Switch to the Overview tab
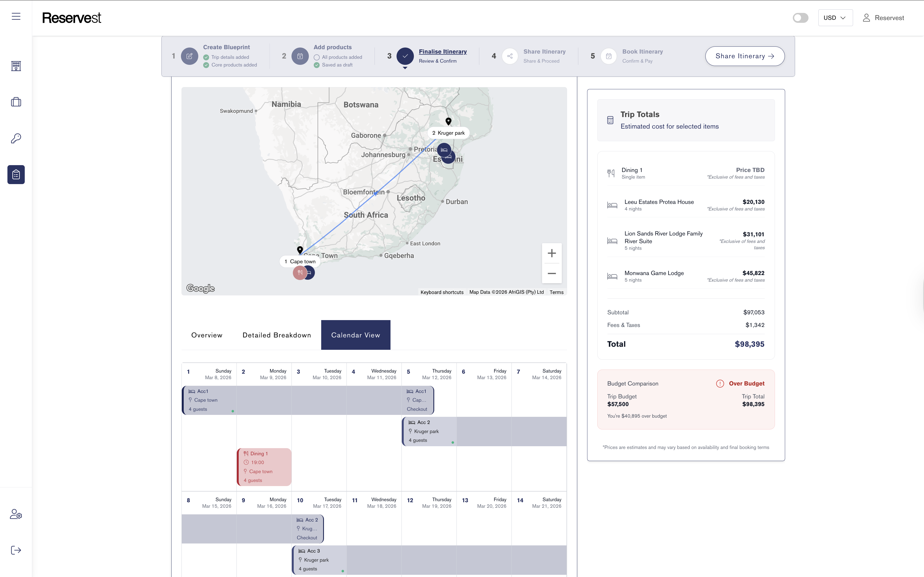The width and height of the screenshot is (924, 577). [207, 335]
